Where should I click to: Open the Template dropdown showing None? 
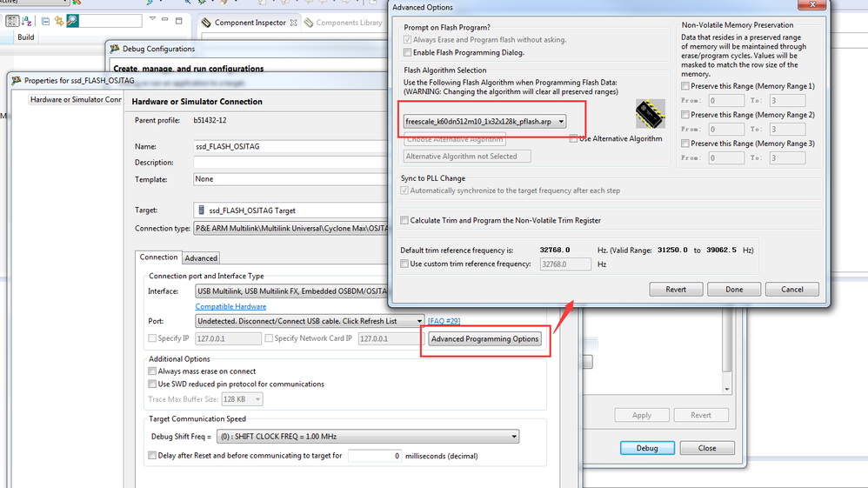click(290, 179)
